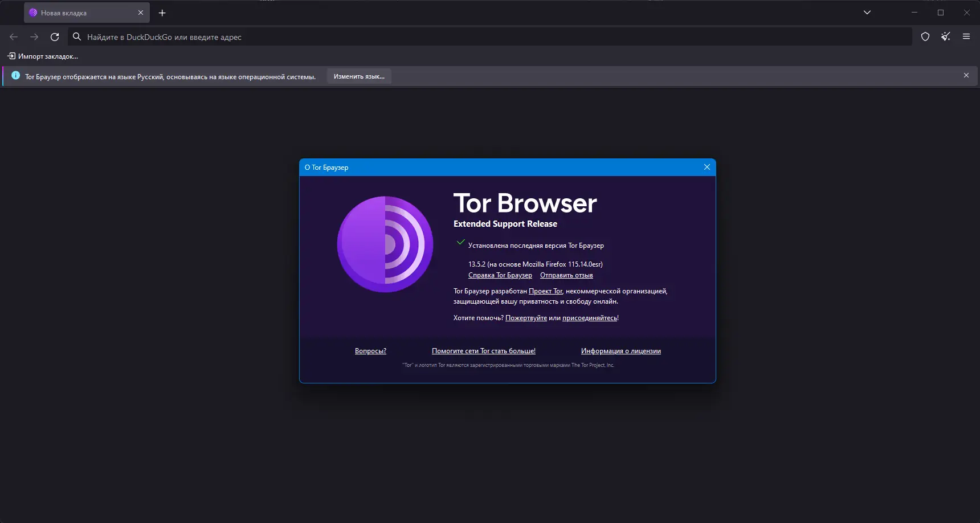Screen dimensions: 980x523
Task: Click the search magnifier icon in address bar
Action: pyautogui.click(x=77, y=37)
